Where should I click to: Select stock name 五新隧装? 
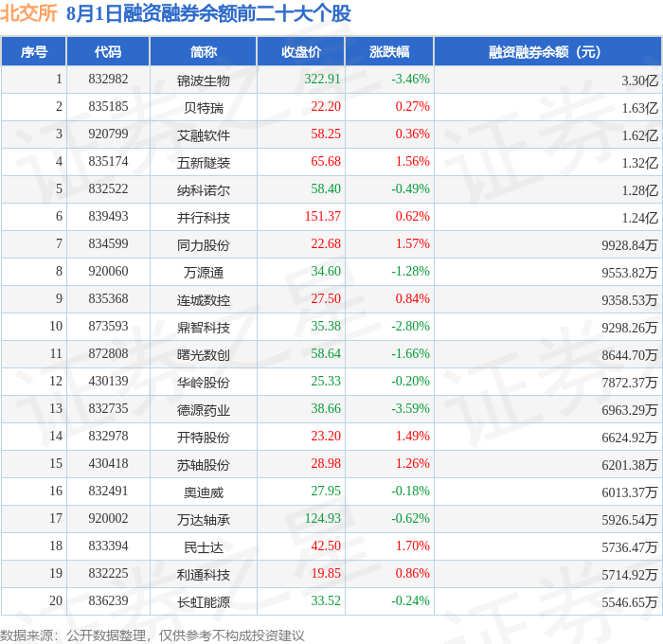click(x=204, y=163)
